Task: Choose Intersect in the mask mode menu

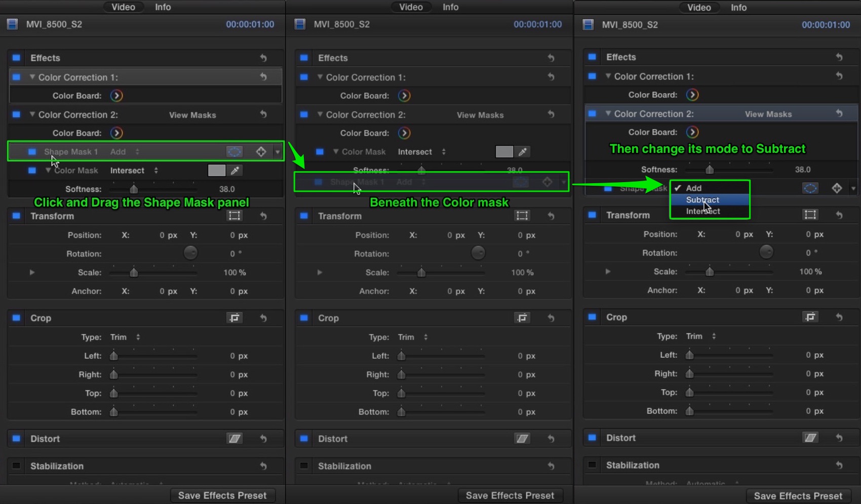Action: [x=710, y=211]
